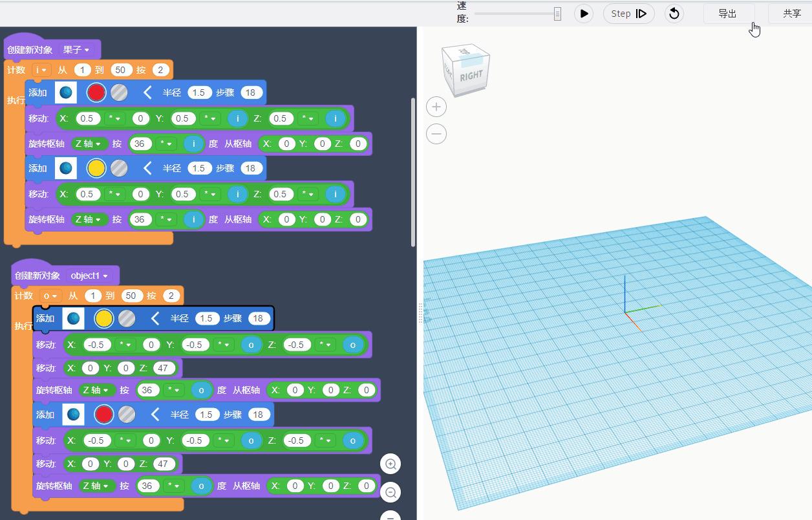Open the object1 name dropdown

89,276
